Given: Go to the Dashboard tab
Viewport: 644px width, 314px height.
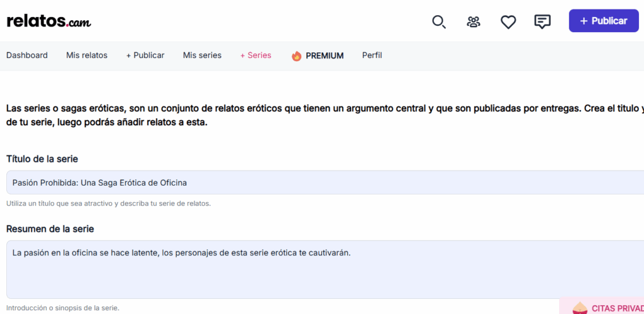Looking at the screenshot, I should (27, 55).
